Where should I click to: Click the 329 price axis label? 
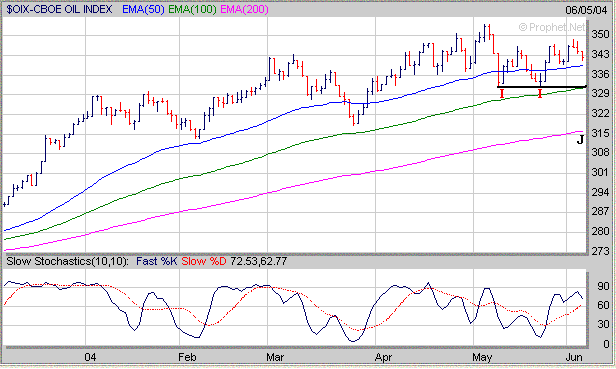tap(600, 93)
